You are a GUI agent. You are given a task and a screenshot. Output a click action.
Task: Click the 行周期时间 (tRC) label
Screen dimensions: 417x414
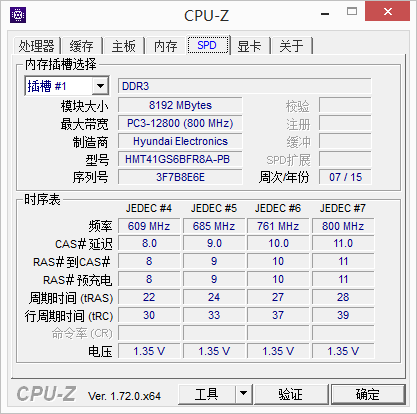69,316
